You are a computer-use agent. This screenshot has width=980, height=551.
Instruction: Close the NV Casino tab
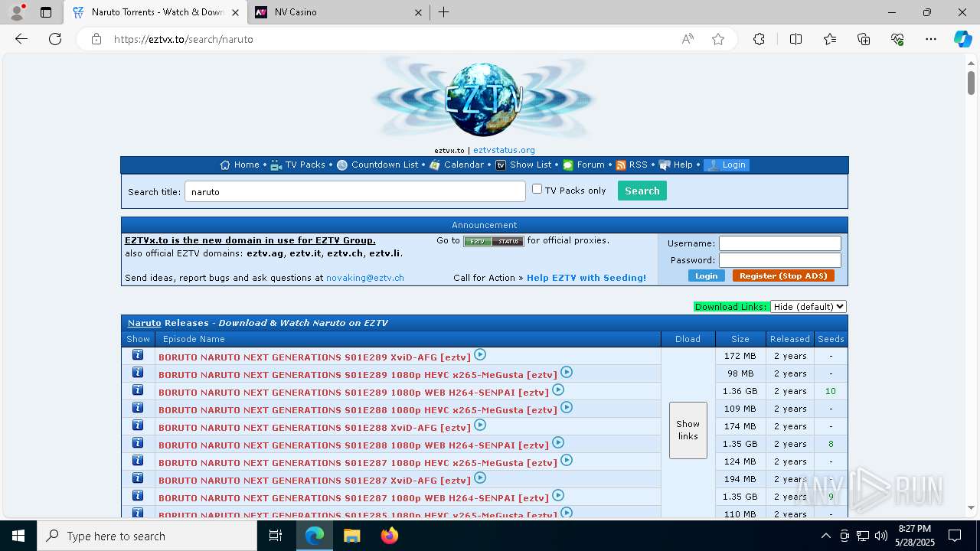[x=418, y=12]
